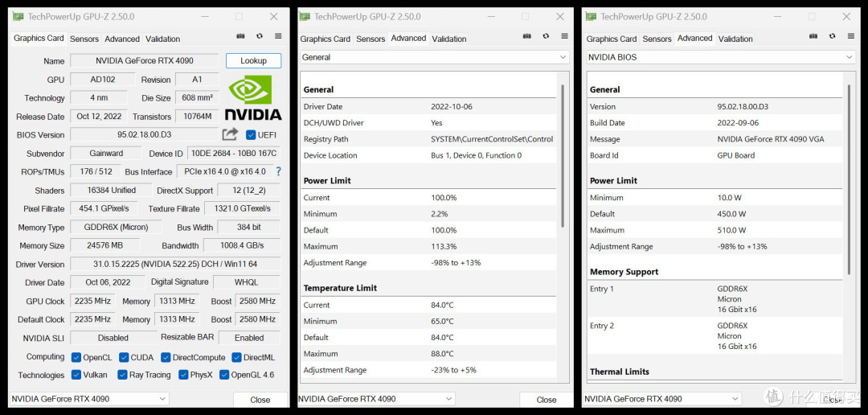
Task: Click Device ID field 10DE 2684 - 10B0 167C
Action: click(x=234, y=154)
